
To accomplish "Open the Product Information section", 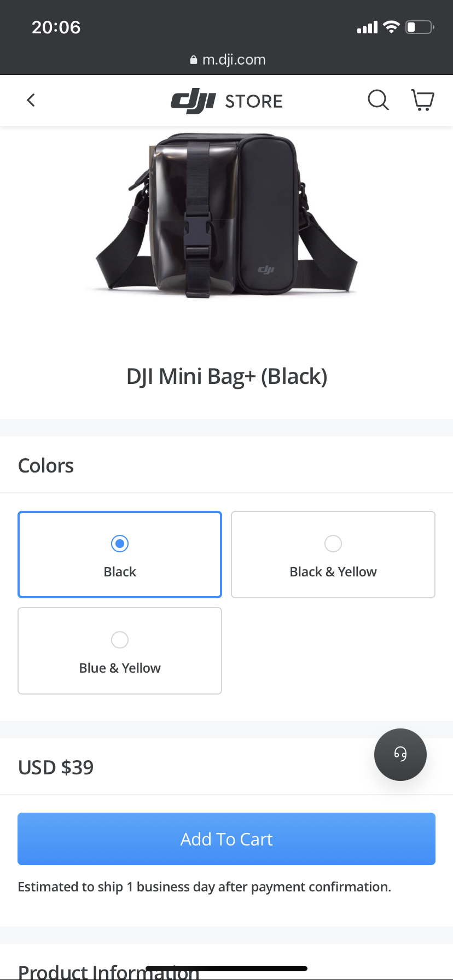I will click(x=108, y=971).
